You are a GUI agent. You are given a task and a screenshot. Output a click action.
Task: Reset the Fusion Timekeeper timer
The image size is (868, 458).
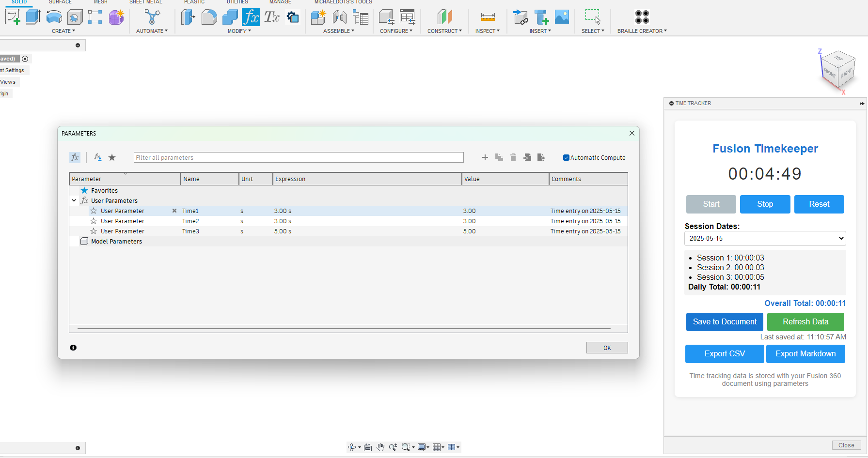click(x=819, y=204)
